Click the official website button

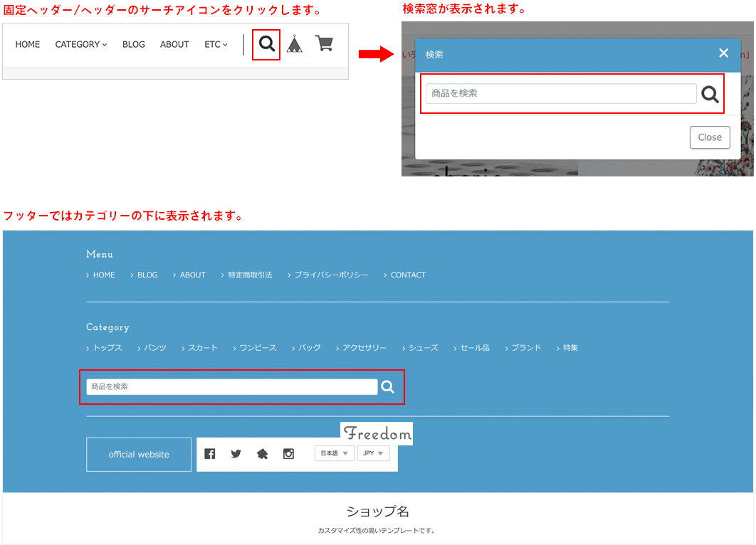coord(139,454)
